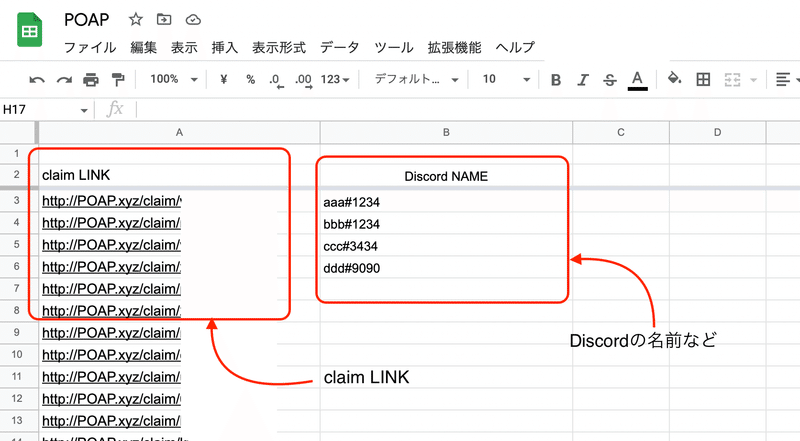Select row 9 header
Screen dimensions: 800x441
click(x=17, y=333)
